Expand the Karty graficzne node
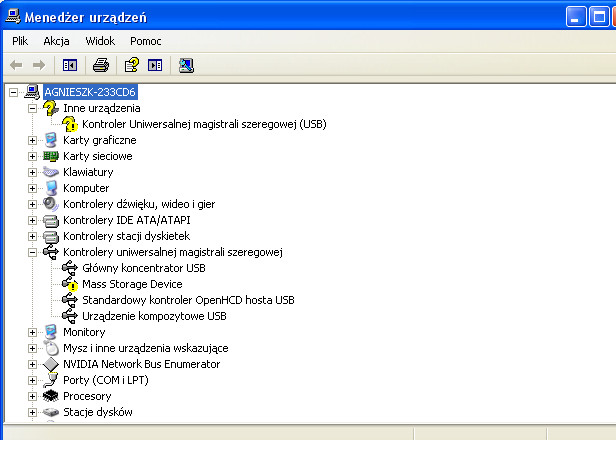The height and width of the screenshot is (461, 616). (x=33, y=140)
